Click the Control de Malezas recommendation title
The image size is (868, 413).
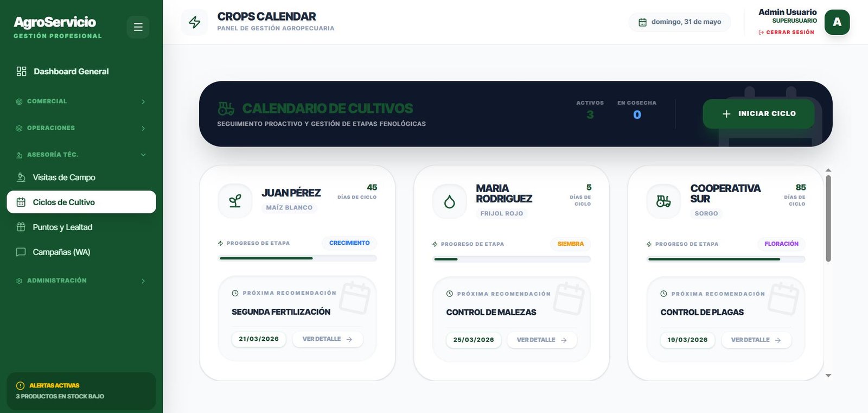tap(491, 313)
